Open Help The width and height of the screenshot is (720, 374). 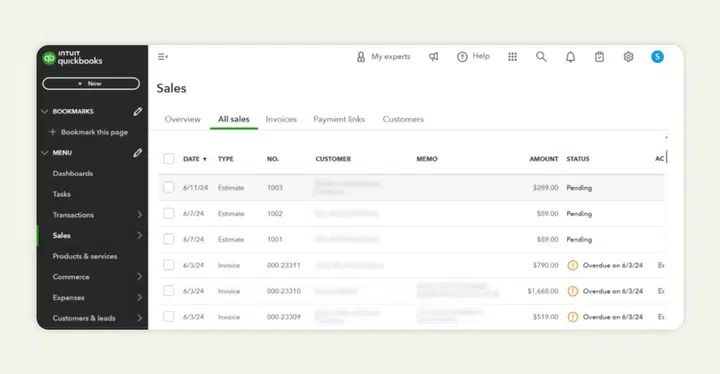(x=473, y=57)
